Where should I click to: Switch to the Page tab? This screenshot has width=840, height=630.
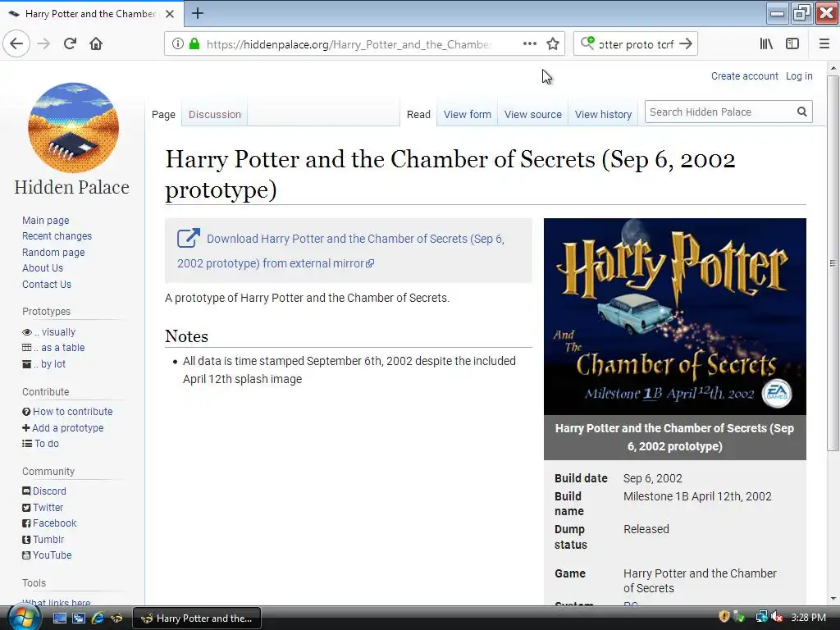(163, 115)
